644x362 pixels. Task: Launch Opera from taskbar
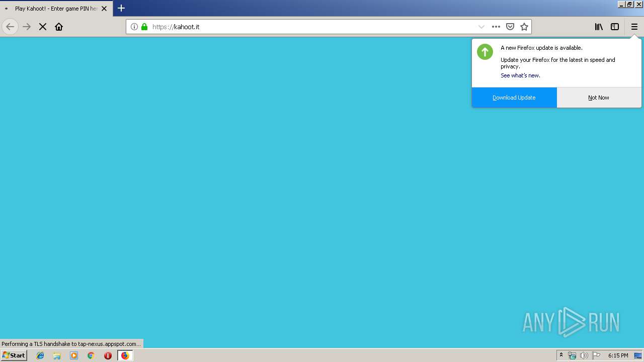coord(108,355)
